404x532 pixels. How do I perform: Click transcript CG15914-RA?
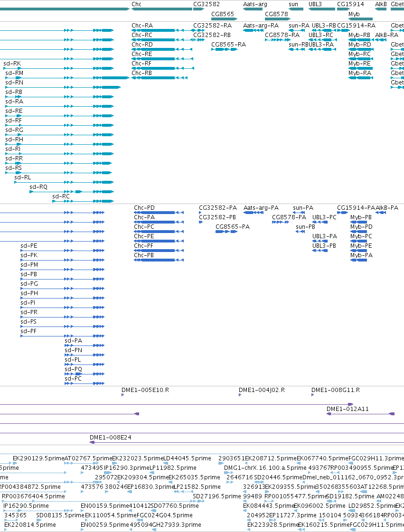pyautogui.click(x=357, y=26)
